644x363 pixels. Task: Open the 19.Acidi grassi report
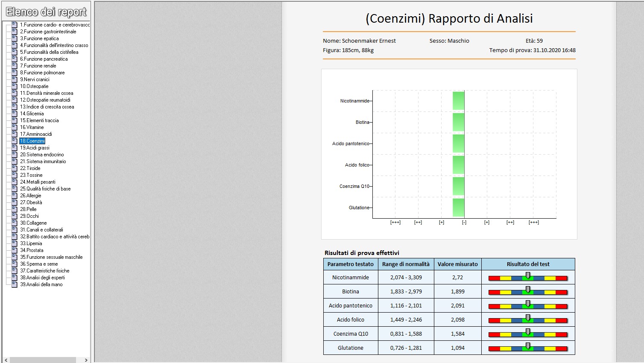(x=35, y=148)
